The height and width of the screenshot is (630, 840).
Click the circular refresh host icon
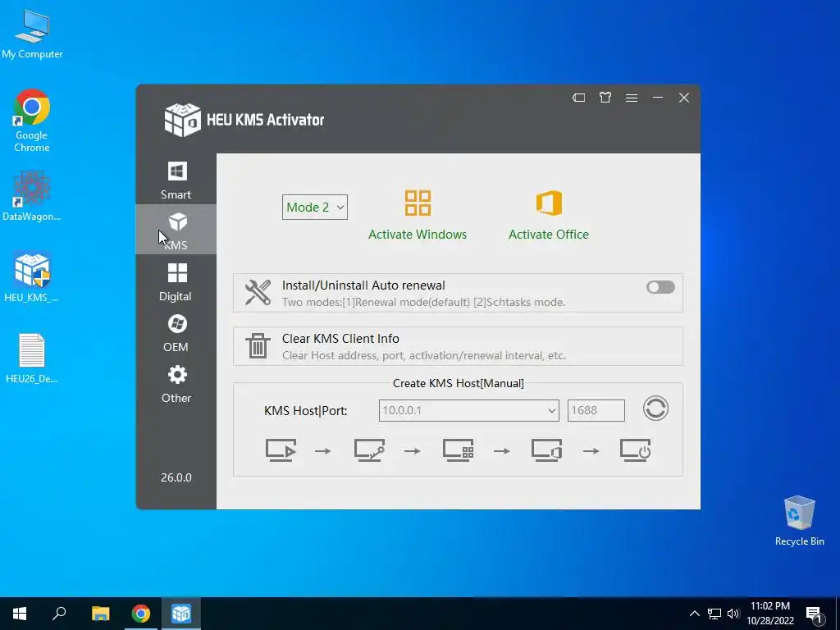[655, 409]
